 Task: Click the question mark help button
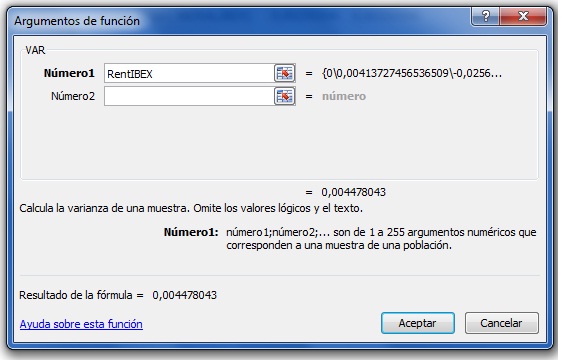[485, 16]
